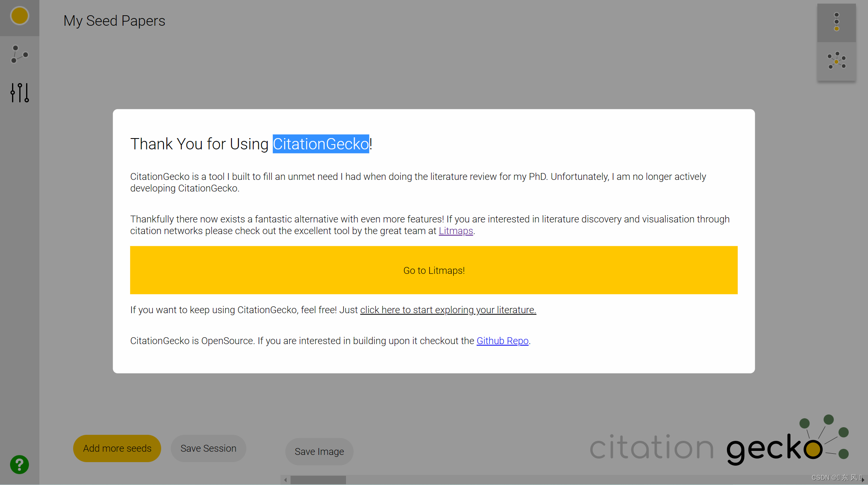Click the scrollbar right arrow at bottom
The height and width of the screenshot is (485, 868).
coord(862,480)
